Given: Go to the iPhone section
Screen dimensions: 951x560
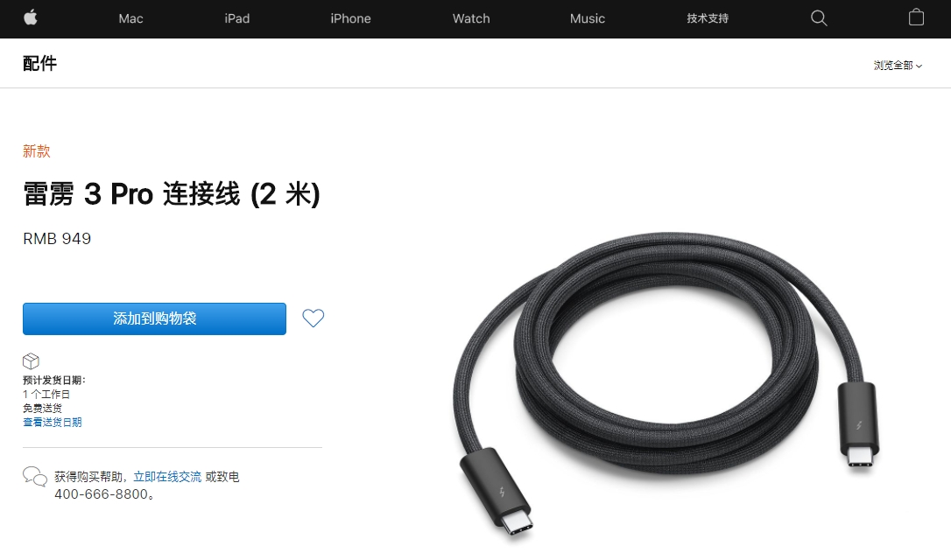Looking at the screenshot, I should pyautogui.click(x=350, y=18).
